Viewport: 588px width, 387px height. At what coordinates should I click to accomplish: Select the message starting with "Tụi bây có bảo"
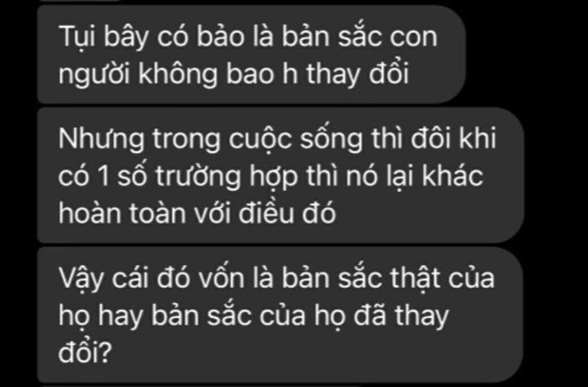click(x=252, y=55)
